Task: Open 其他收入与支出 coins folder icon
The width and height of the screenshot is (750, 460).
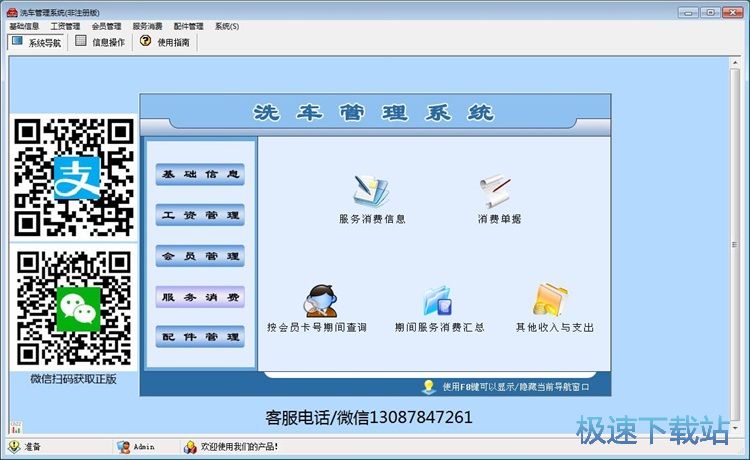Action: [x=550, y=300]
